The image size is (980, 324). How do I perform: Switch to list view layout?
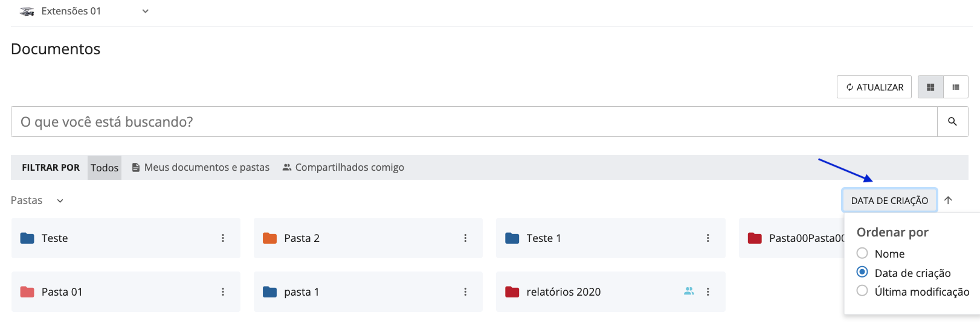(956, 87)
